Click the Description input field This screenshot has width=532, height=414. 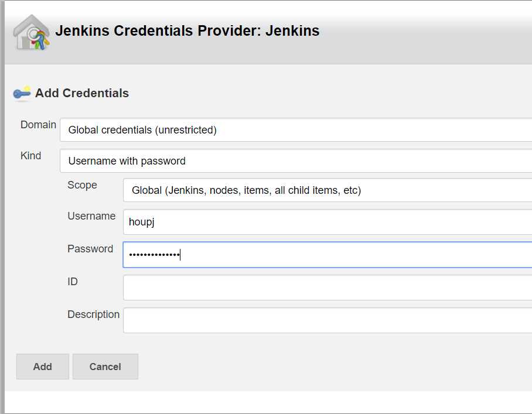click(328, 320)
